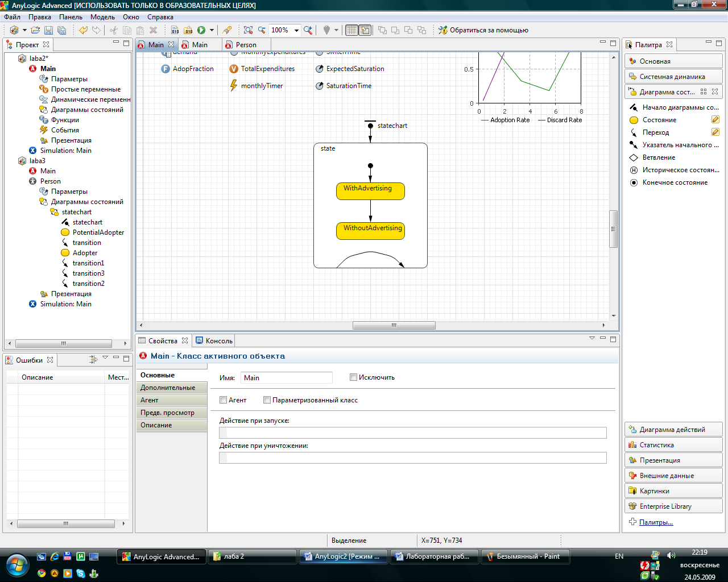The height and width of the screenshot is (582, 728).
Task: Expand the 'Основная' palette section
Action: (x=673, y=61)
